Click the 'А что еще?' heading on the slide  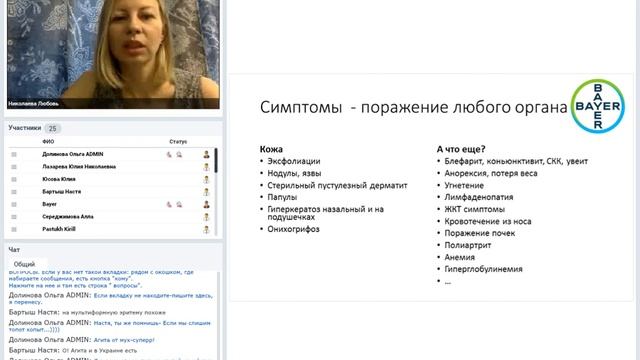(461, 149)
